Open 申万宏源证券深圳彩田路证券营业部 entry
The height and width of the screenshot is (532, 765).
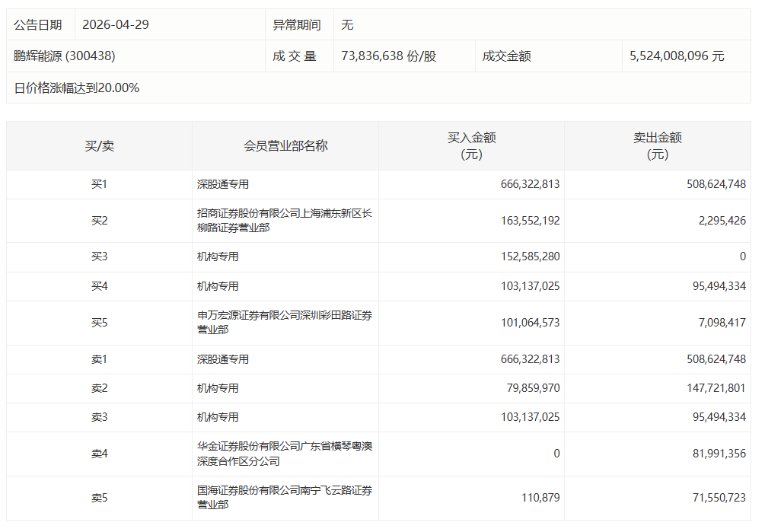pos(284,323)
